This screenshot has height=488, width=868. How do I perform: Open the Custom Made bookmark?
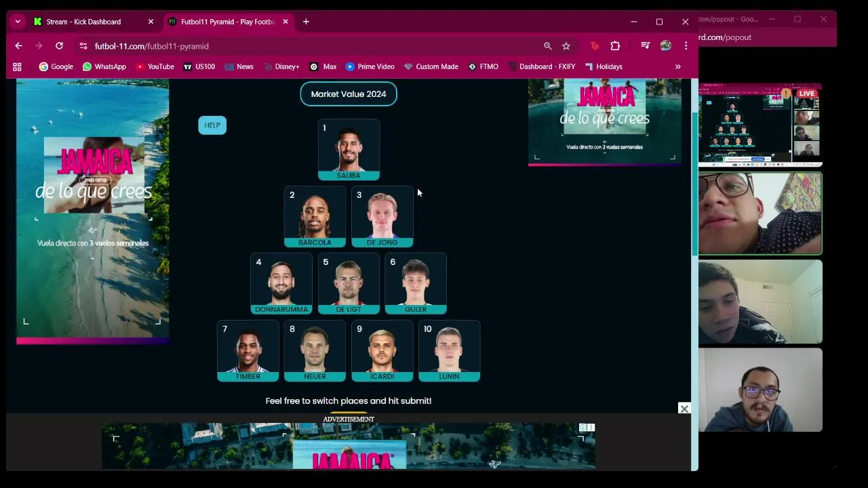pyautogui.click(x=431, y=66)
